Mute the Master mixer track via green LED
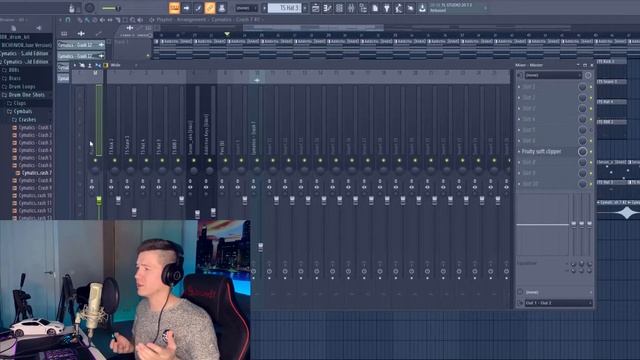 [x=95, y=160]
